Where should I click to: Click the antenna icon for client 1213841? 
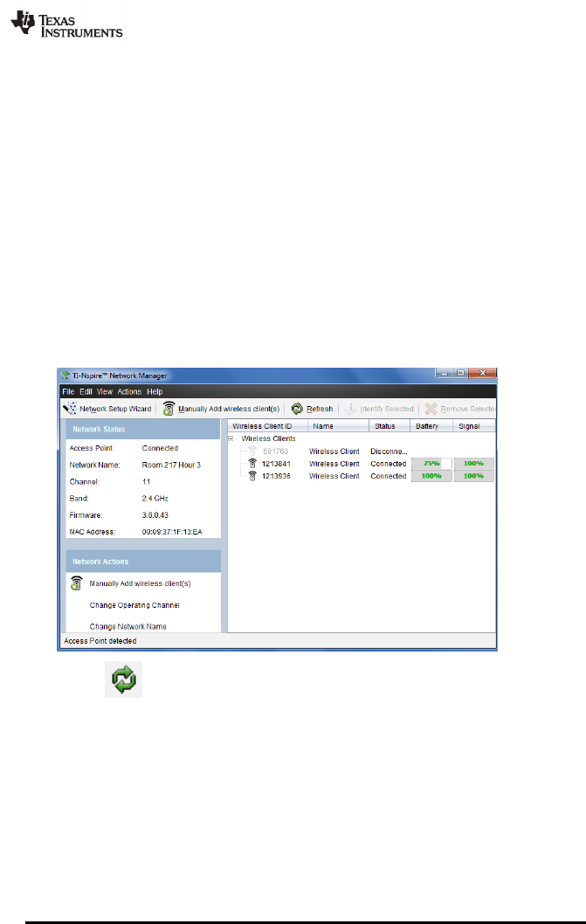252,464
